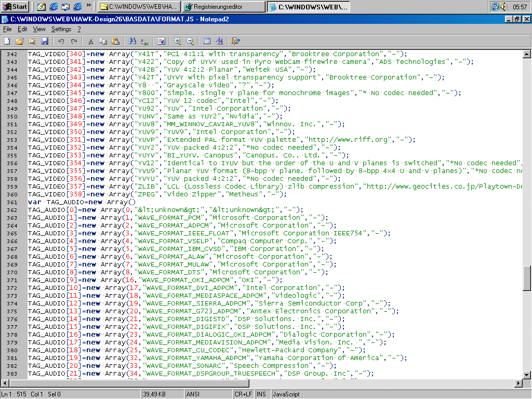Click the vertical scrollbar thumb
This screenshot has height=399, width=532.
pos(527,278)
